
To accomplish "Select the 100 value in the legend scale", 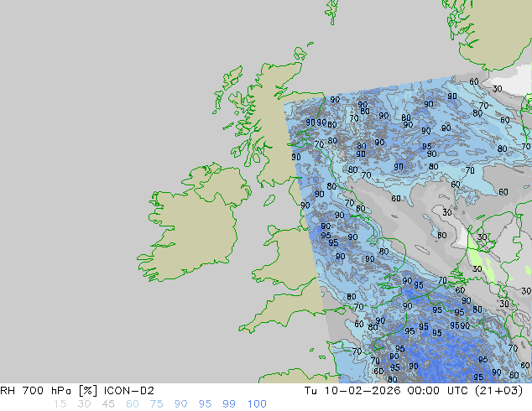I will tap(257, 404).
